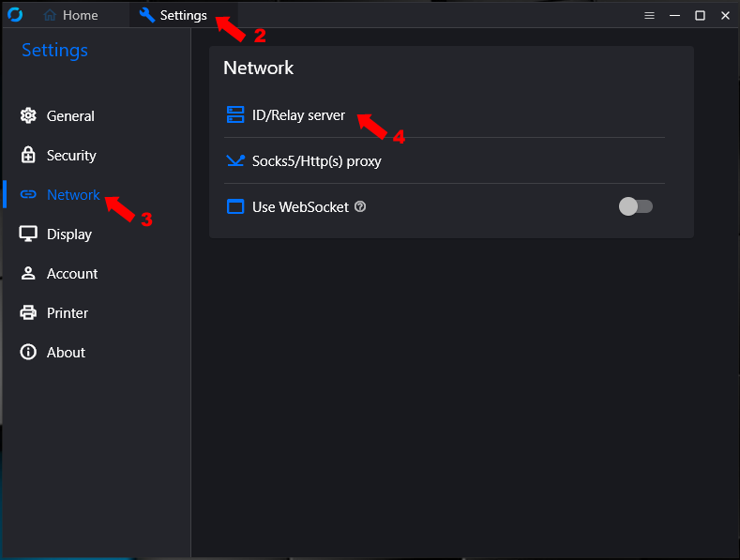Click the General gear icon
This screenshot has height=560, width=740.
(28, 116)
